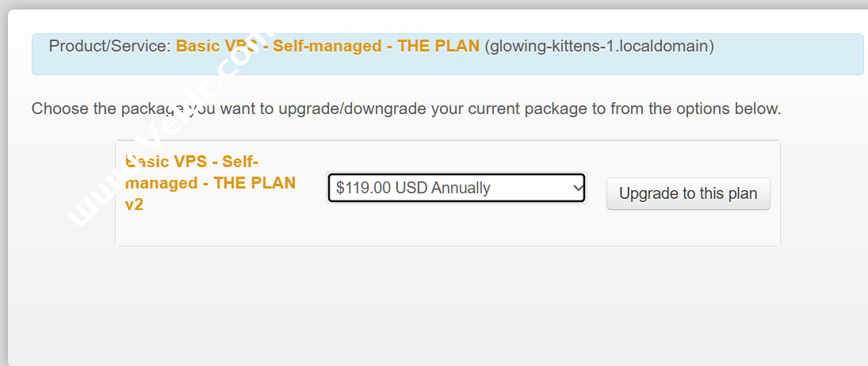
Task: Click the "THE PLAN v2" package title
Action: click(211, 183)
